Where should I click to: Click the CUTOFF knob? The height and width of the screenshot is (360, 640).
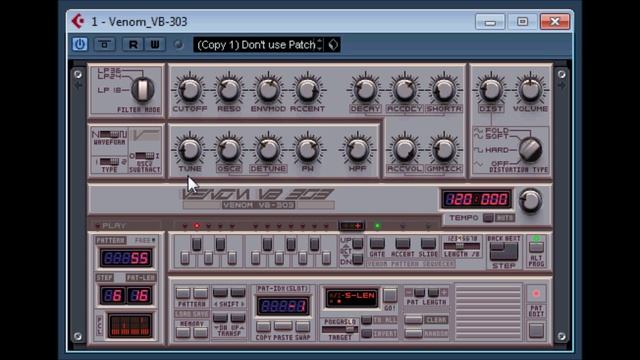pyautogui.click(x=190, y=90)
